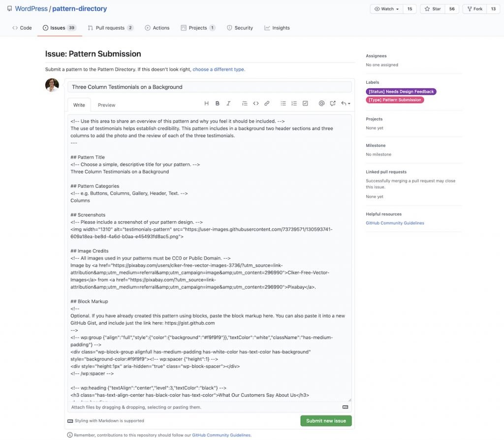
Task: Toggle bold formatting in editor toolbar
Action: [x=217, y=103]
